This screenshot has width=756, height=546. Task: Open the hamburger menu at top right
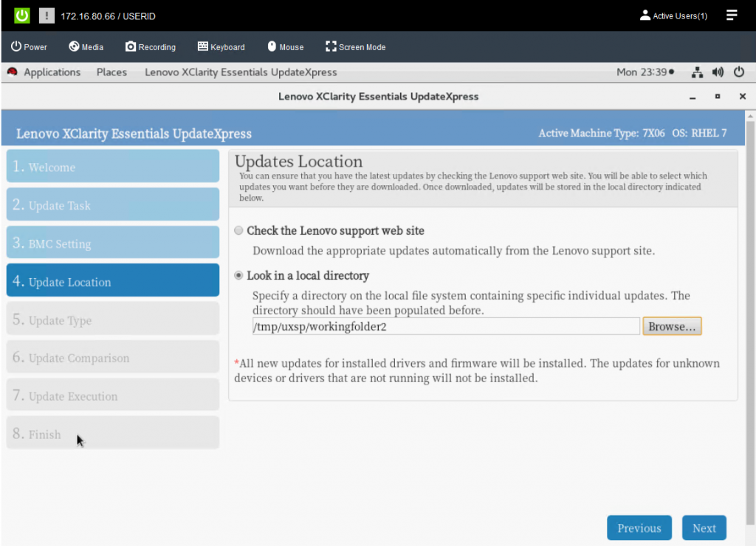coord(732,15)
